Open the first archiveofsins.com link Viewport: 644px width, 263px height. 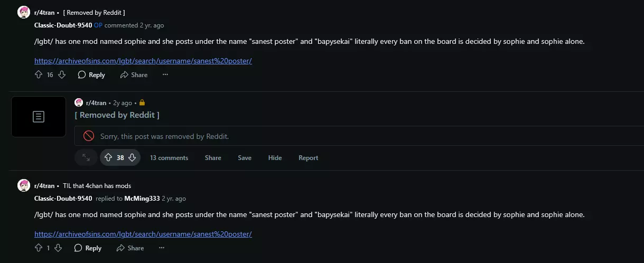point(143,61)
